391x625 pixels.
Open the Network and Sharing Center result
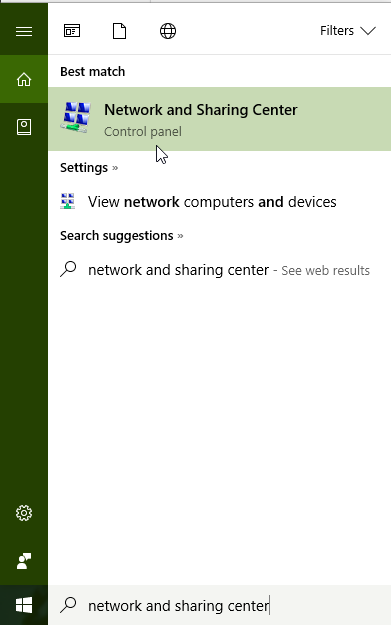click(220, 119)
